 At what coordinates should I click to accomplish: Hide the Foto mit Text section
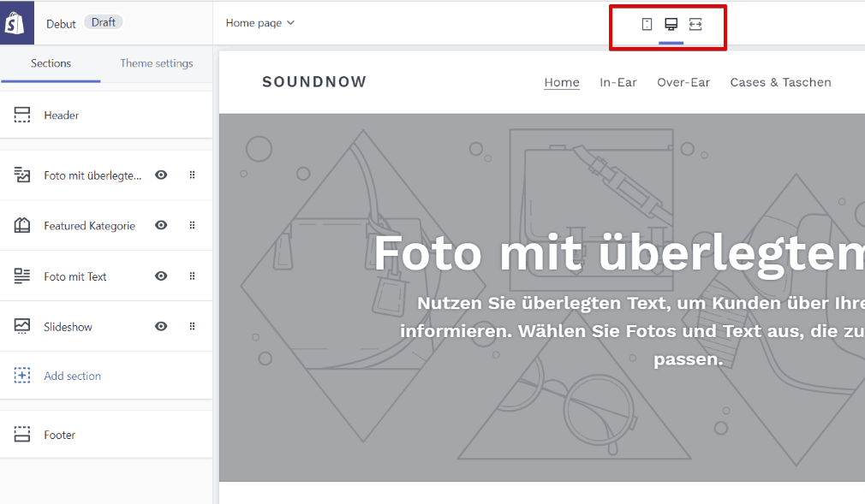click(161, 276)
